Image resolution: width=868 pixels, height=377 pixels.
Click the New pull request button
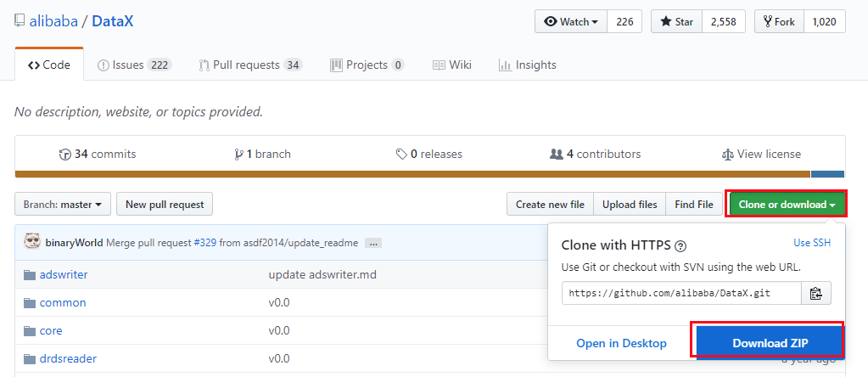[165, 205]
